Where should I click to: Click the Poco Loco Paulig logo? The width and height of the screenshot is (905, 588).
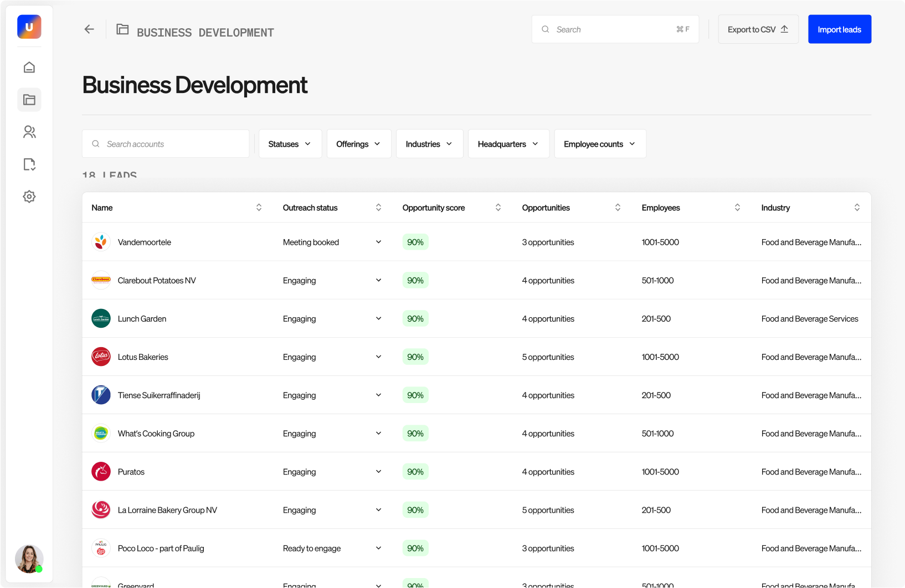[x=101, y=548]
